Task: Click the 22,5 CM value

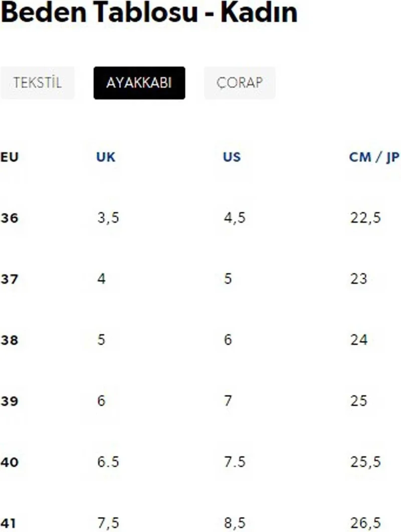Action: click(365, 218)
